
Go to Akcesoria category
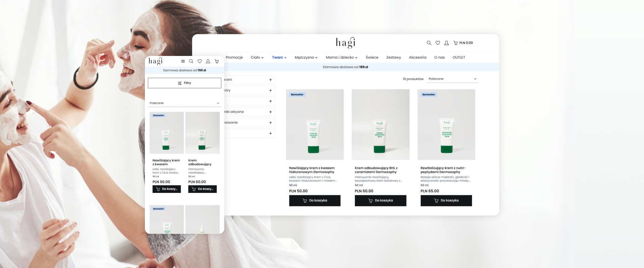point(418,58)
